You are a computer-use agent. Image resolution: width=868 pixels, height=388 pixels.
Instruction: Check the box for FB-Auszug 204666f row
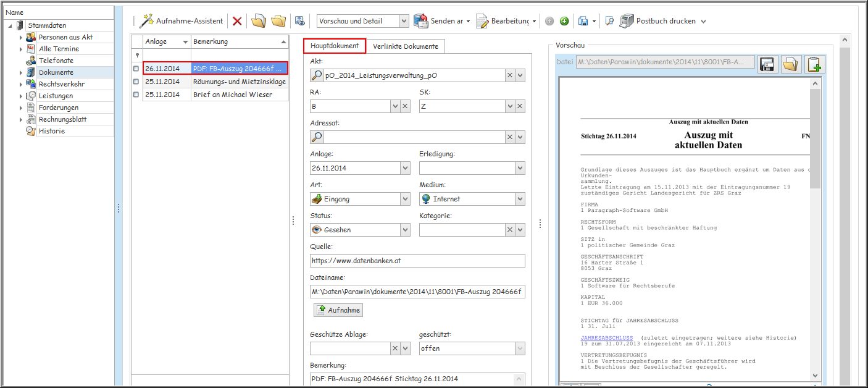tap(136, 69)
